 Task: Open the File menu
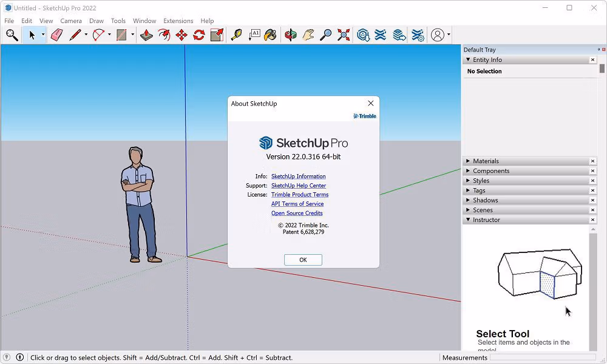coord(9,21)
